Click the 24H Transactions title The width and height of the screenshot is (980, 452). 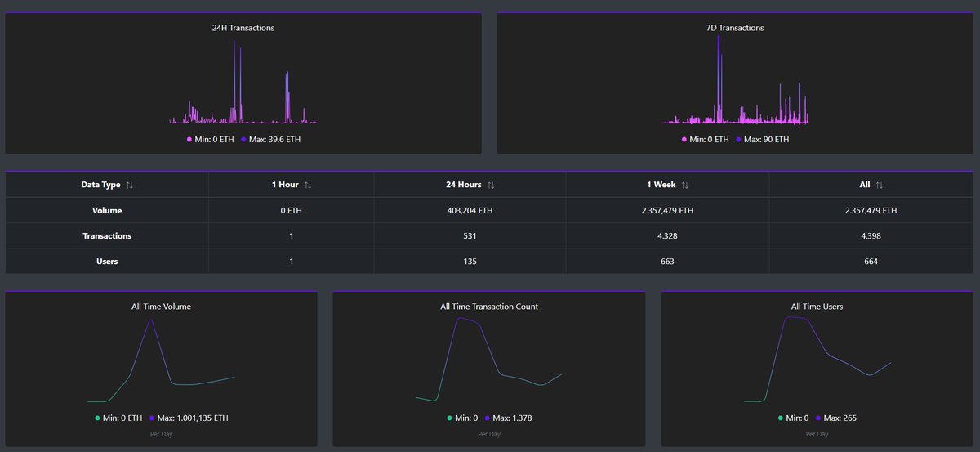coord(243,28)
